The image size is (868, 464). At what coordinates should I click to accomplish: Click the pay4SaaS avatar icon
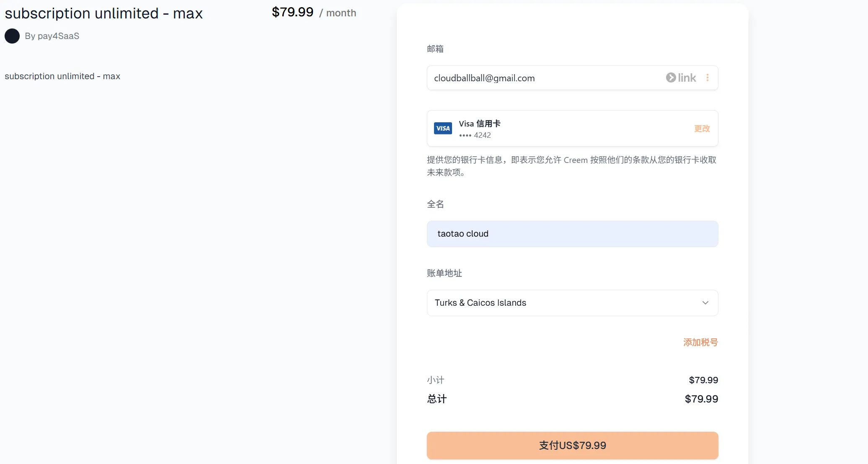coord(12,36)
